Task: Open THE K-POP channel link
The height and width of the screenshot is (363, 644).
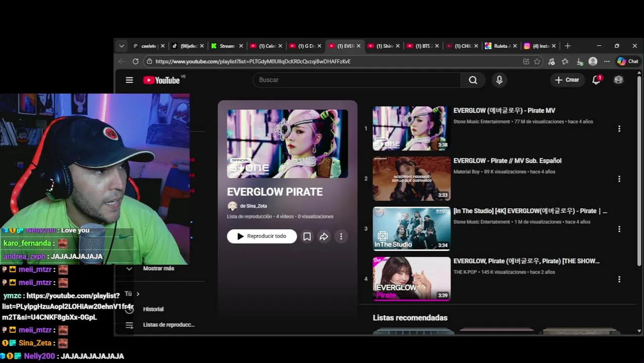Action: pyautogui.click(x=466, y=272)
